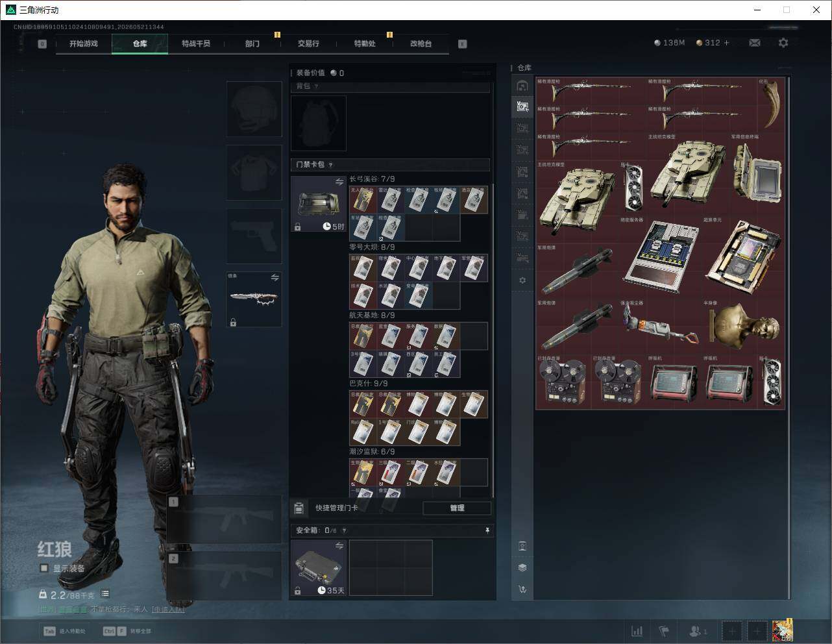Click the equipped knife in the melee slot
Viewport: 832px width, 644px height.
(x=254, y=299)
